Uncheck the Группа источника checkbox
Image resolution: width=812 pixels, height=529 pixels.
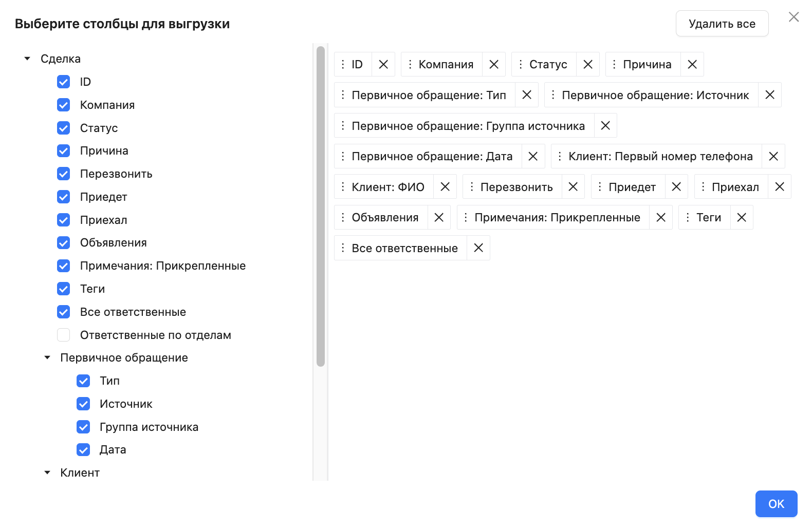pyautogui.click(x=83, y=427)
